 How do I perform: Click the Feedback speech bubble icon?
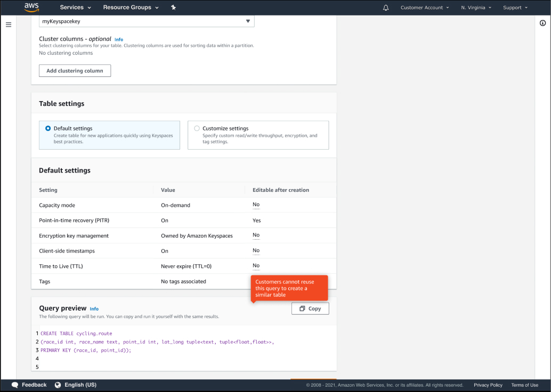coord(14,385)
